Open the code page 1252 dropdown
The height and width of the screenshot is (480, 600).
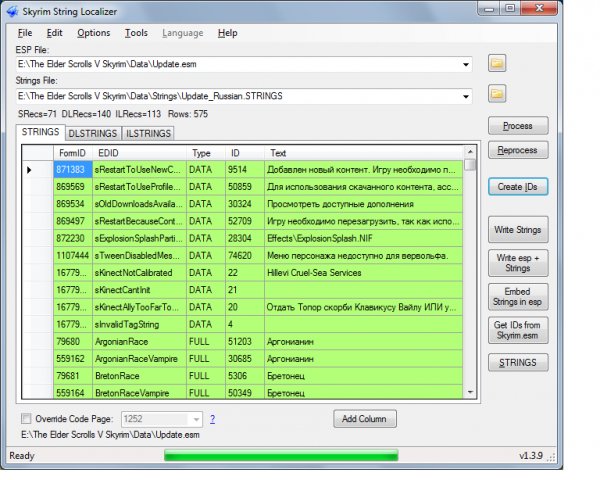[197, 419]
